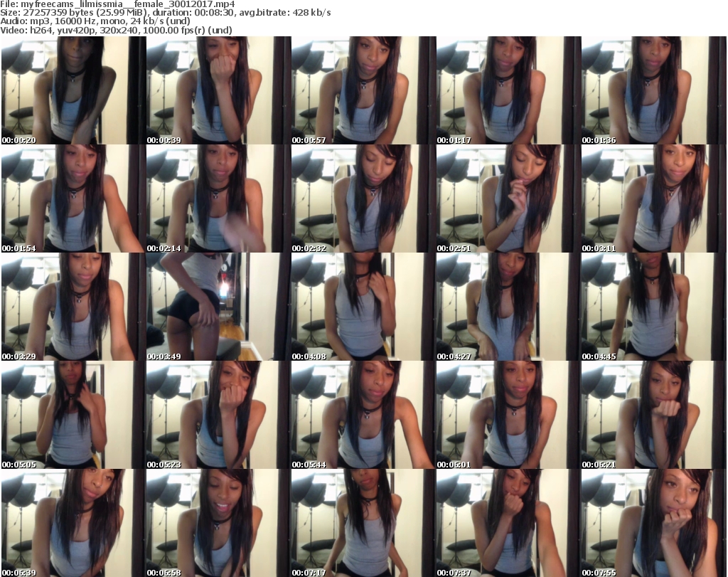
Task: Open the frame marked 00:01:17
Action: [x=508, y=90]
